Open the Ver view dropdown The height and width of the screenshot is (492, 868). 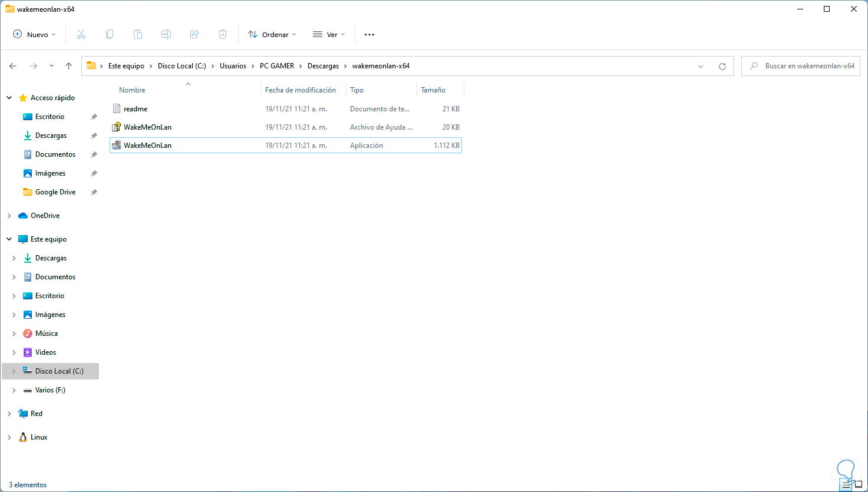329,35
